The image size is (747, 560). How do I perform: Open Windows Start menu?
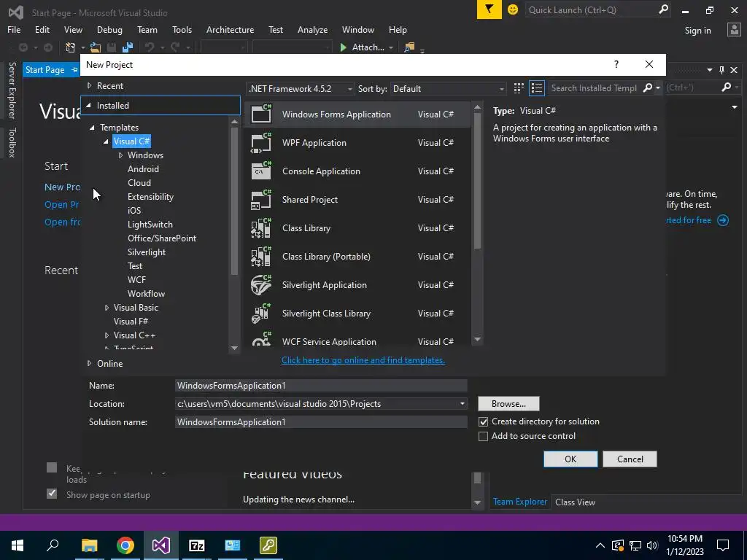pyautogui.click(x=18, y=545)
